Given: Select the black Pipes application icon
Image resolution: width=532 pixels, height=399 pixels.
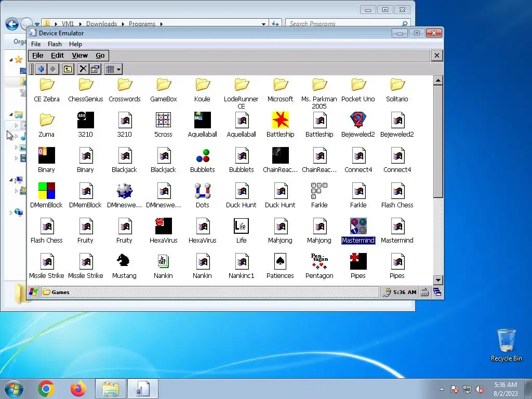Looking at the screenshot, I should coord(358,261).
